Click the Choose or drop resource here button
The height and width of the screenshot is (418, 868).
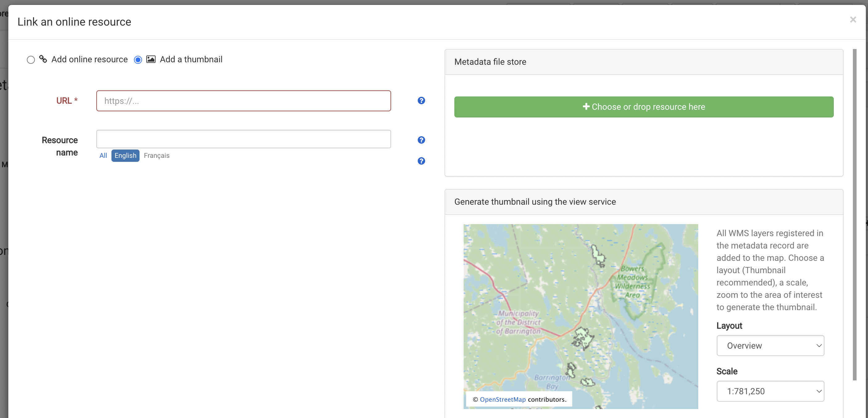644,107
